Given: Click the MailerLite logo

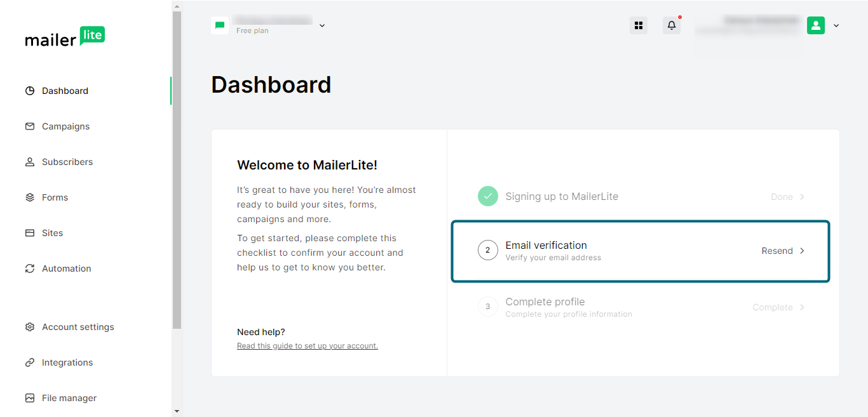Looking at the screenshot, I should [65, 37].
